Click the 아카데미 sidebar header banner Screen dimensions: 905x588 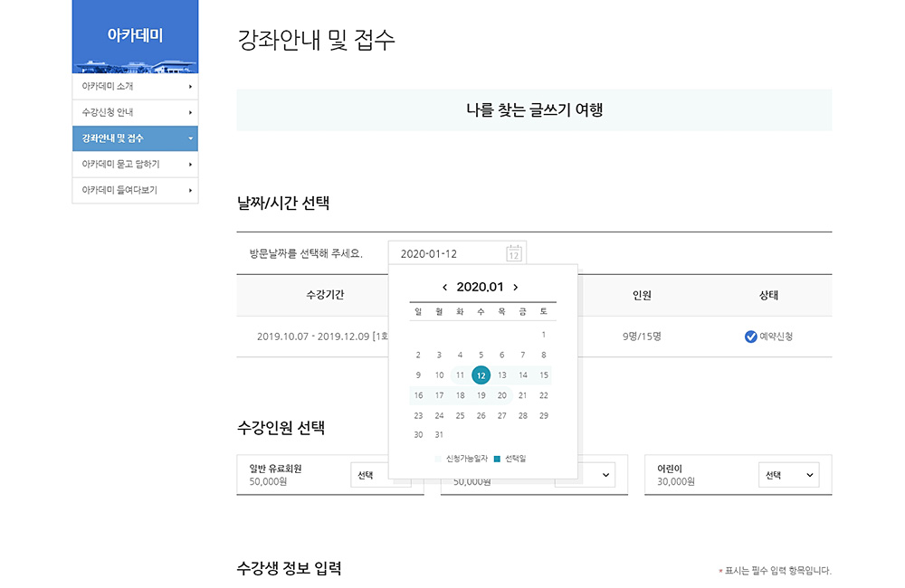pos(135,36)
